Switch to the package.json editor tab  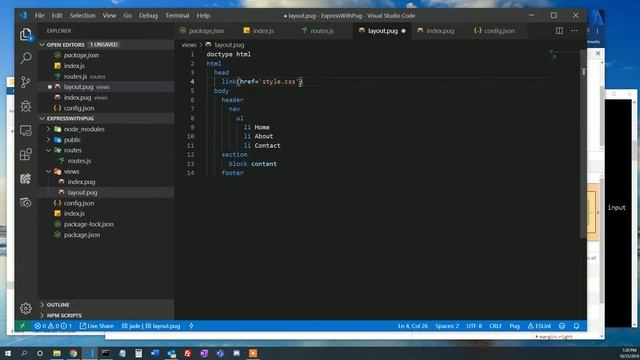206,31
